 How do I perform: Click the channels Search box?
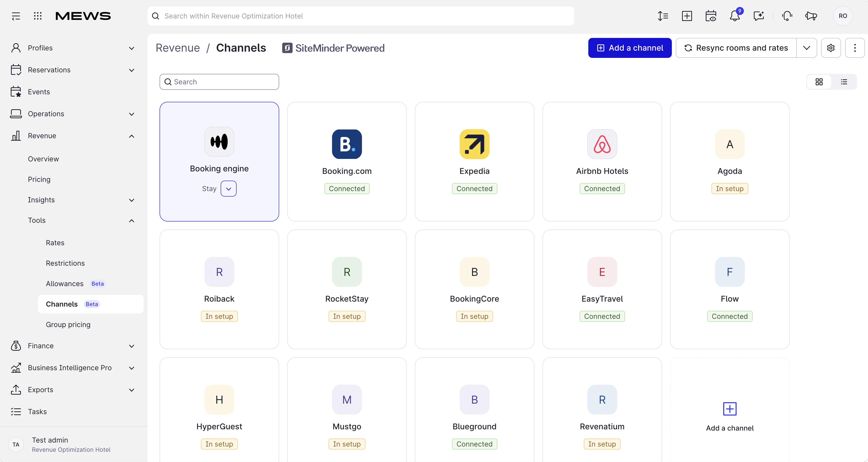pyautogui.click(x=219, y=82)
